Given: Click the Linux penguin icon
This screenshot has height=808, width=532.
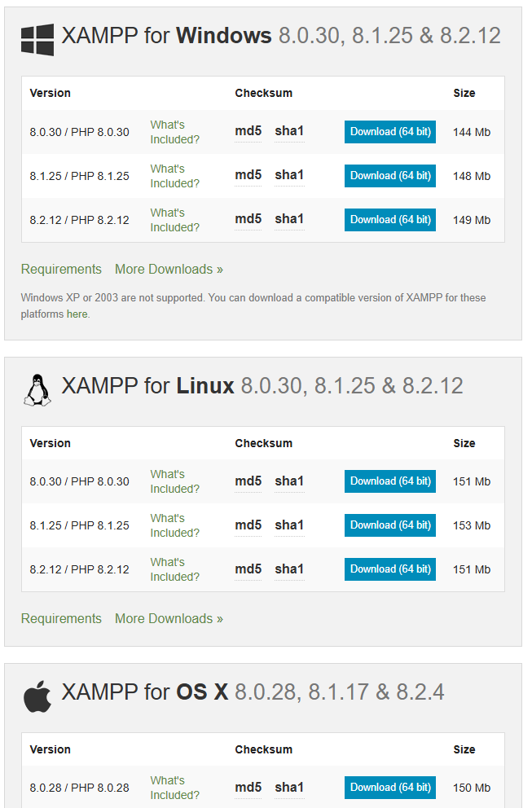Looking at the screenshot, I should 37,390.
